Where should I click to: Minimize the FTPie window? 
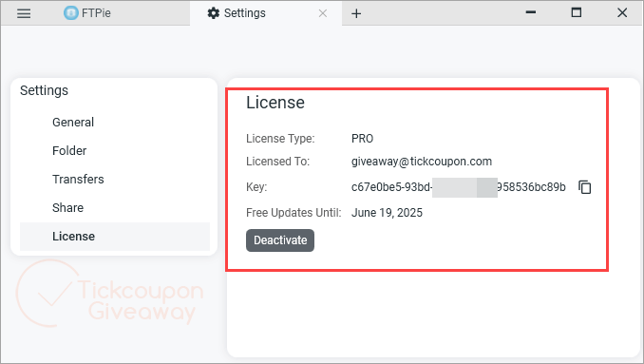coord(531,12)
